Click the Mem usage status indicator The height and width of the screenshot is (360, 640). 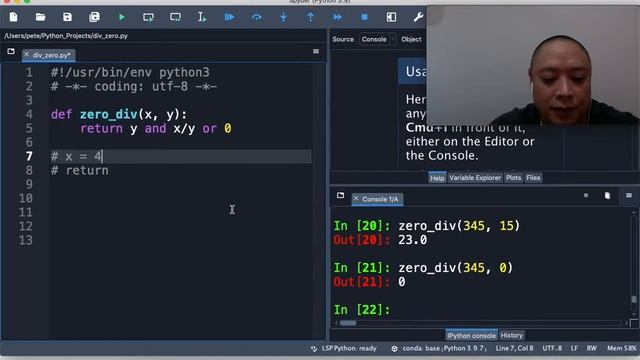(622, 349)
